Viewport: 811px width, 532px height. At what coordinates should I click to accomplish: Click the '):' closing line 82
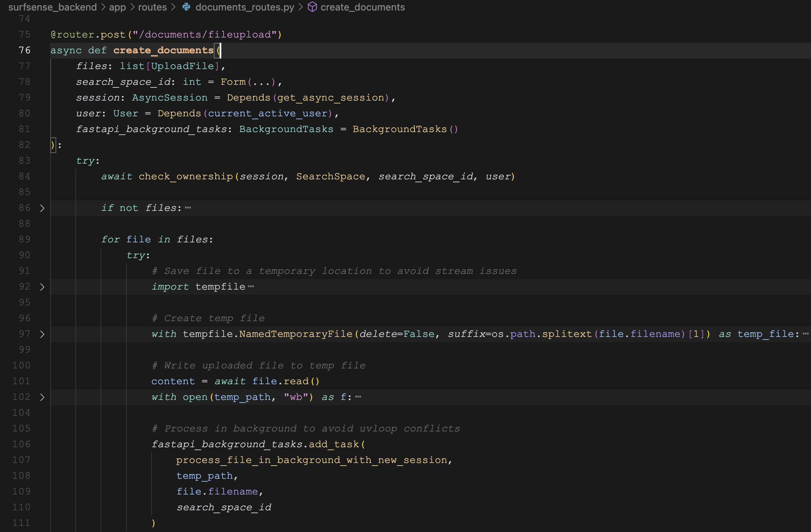[56, 145]
